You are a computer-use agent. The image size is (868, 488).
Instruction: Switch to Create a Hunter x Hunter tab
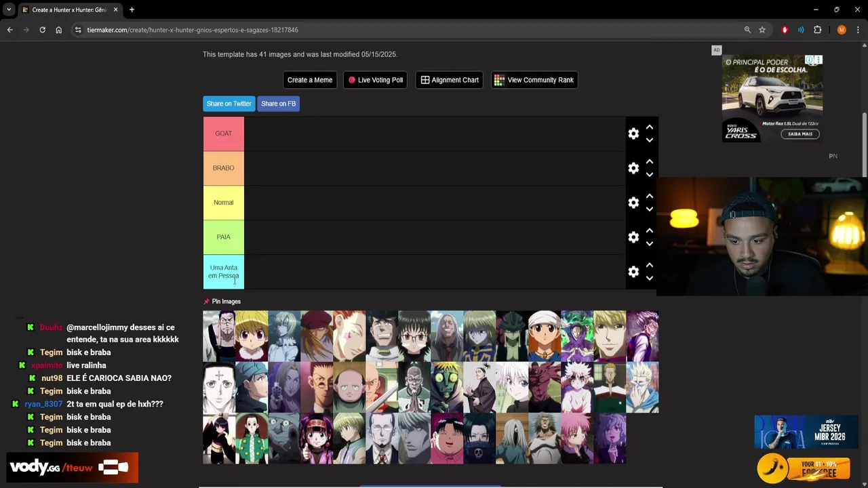point(70,10)
